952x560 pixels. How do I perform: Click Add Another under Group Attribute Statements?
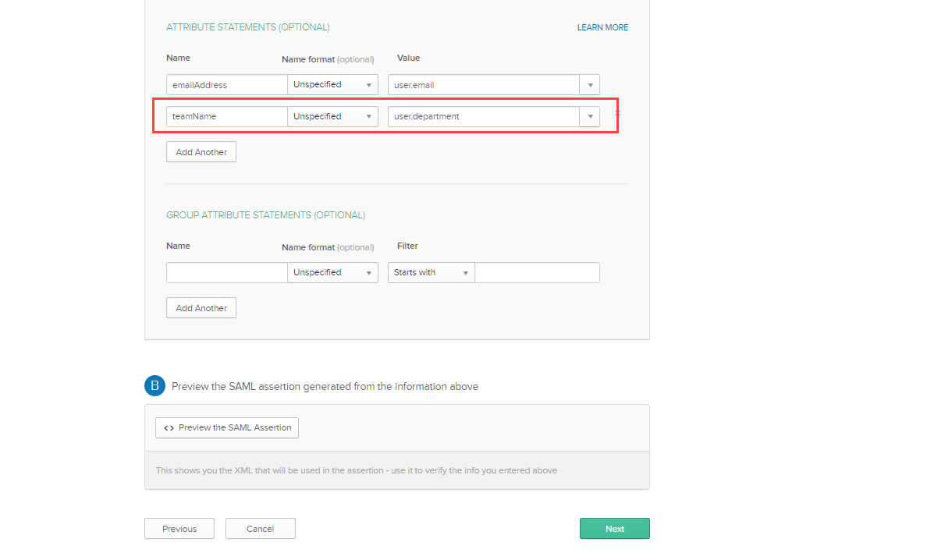(201, 308)
